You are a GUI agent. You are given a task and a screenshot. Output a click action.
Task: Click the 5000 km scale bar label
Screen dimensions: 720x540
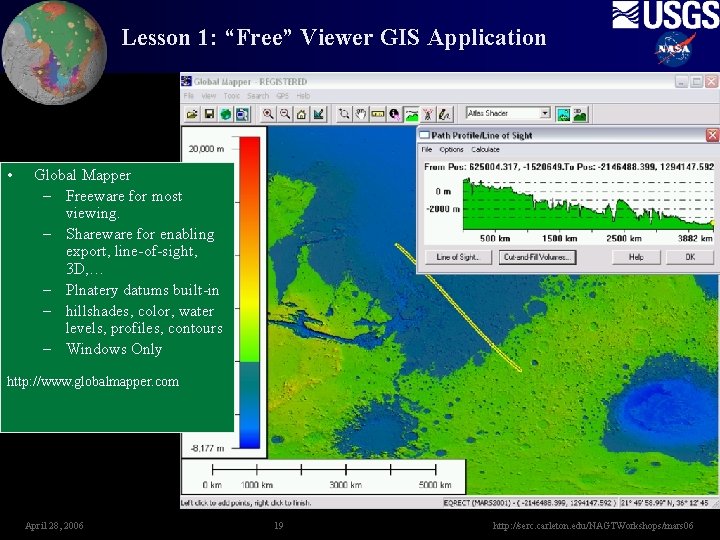click(x=435, y=484)
